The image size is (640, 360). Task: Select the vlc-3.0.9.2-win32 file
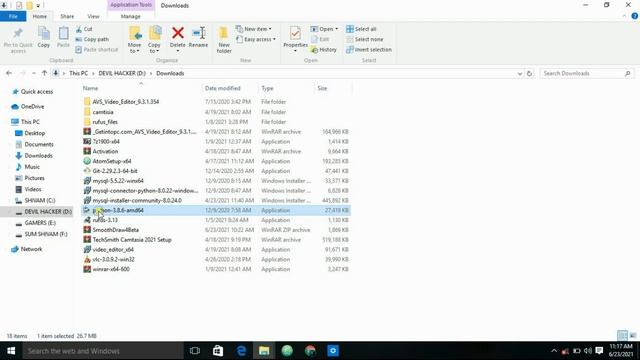(113, 259)
